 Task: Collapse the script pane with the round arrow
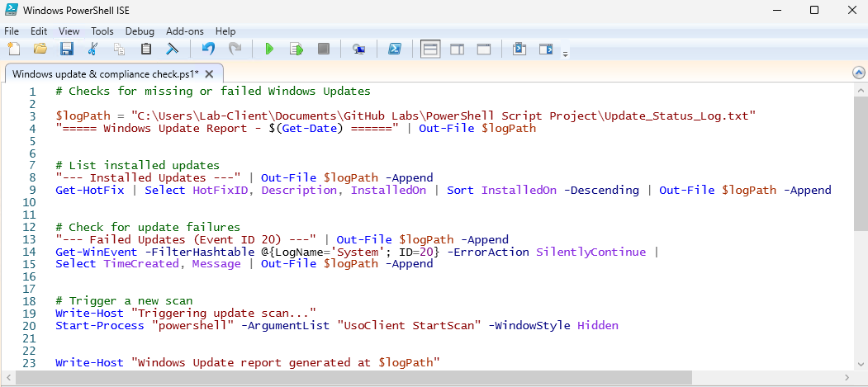[x=859, y=73]
